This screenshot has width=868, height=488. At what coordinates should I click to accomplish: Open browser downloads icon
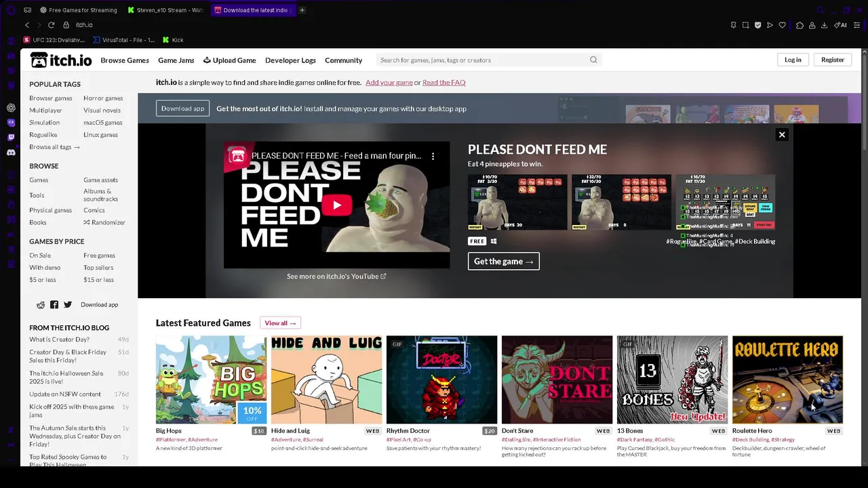[824, 25]
